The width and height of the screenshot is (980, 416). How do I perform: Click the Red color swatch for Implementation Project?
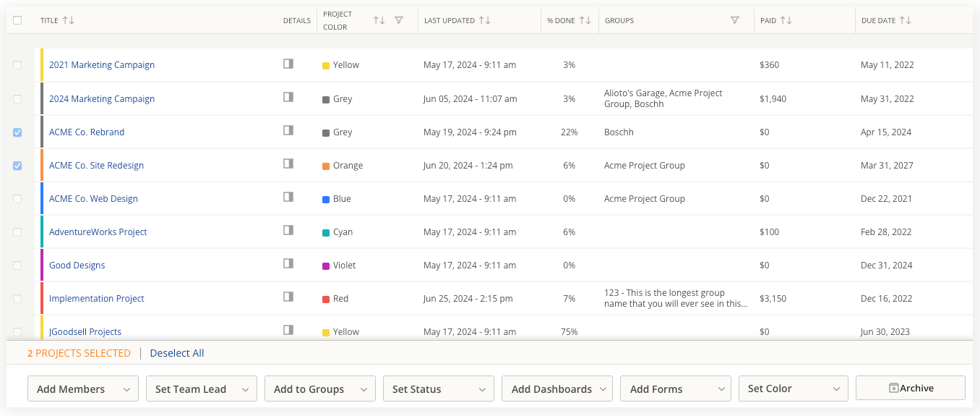click(326, 299)
